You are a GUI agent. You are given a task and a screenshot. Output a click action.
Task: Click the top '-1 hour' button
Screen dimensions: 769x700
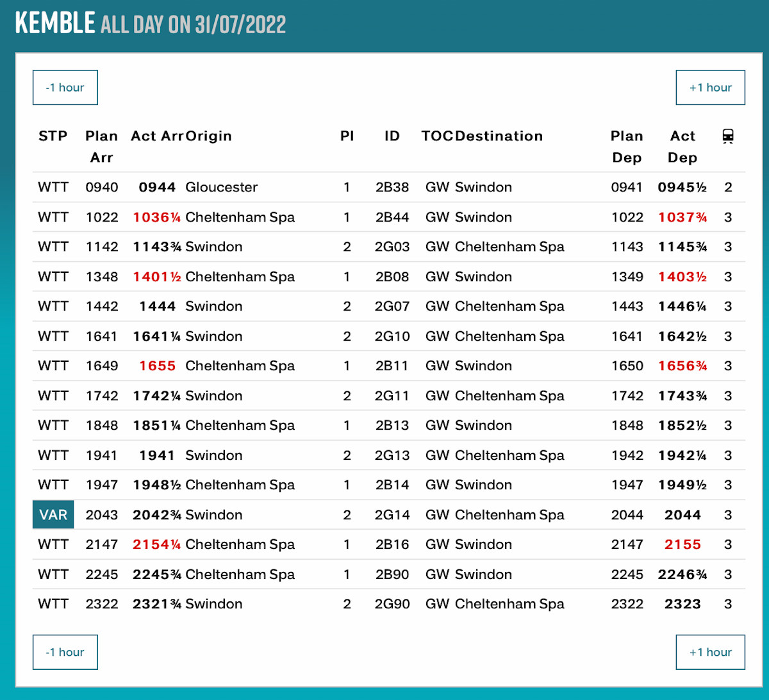coord(65,88)
